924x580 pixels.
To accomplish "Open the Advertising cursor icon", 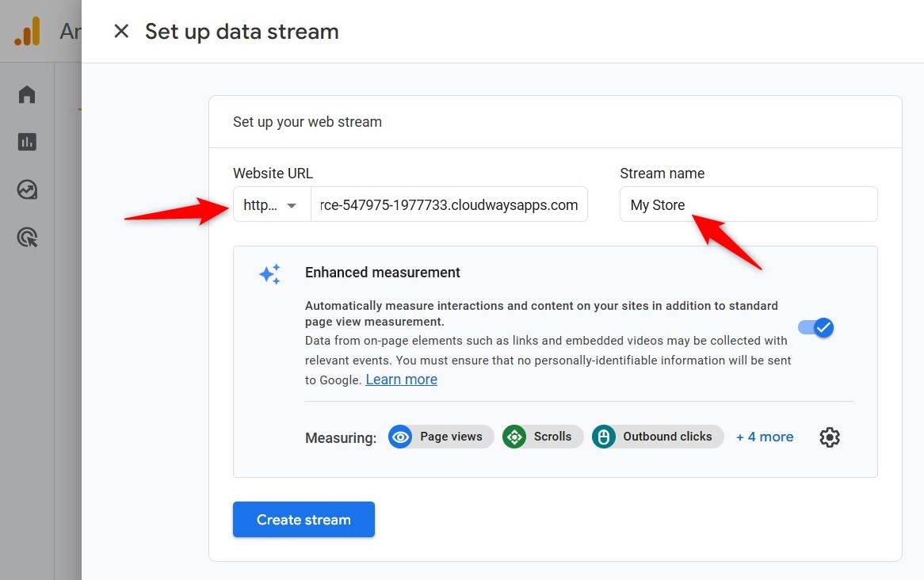I will click(x=27, y=238).
